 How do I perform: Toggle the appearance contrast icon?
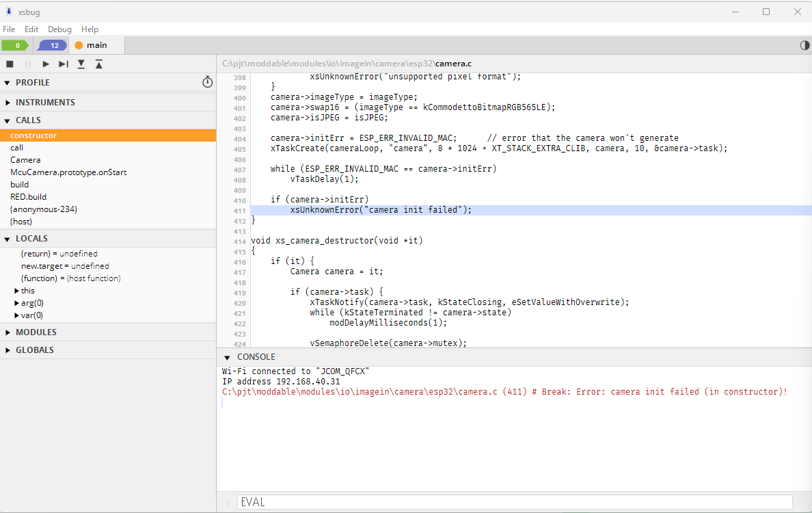coord(804,45)
